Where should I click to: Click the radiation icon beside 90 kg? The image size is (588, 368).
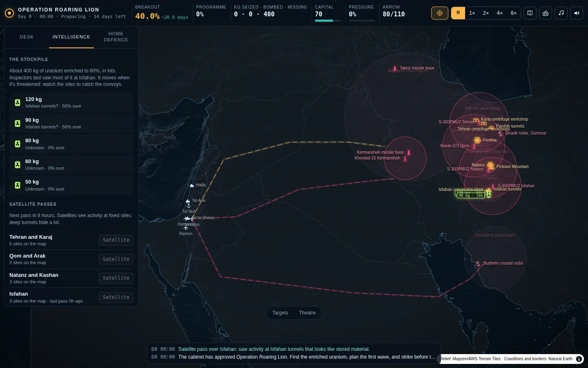click(x=18, y=123)
